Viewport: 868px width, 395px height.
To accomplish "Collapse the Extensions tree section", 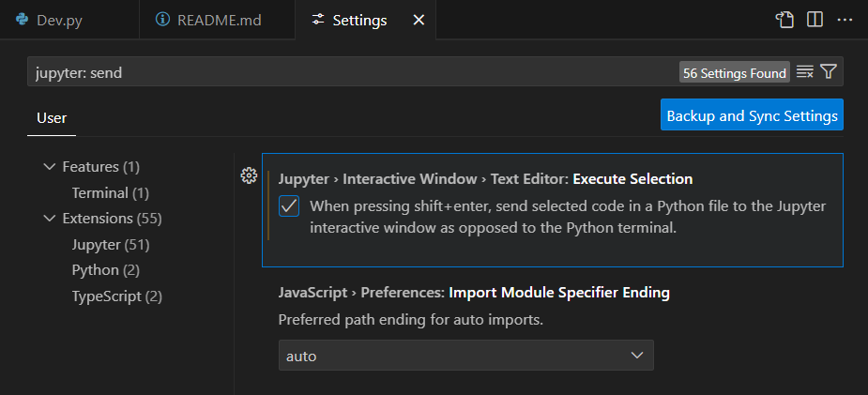I will [49, 219].
